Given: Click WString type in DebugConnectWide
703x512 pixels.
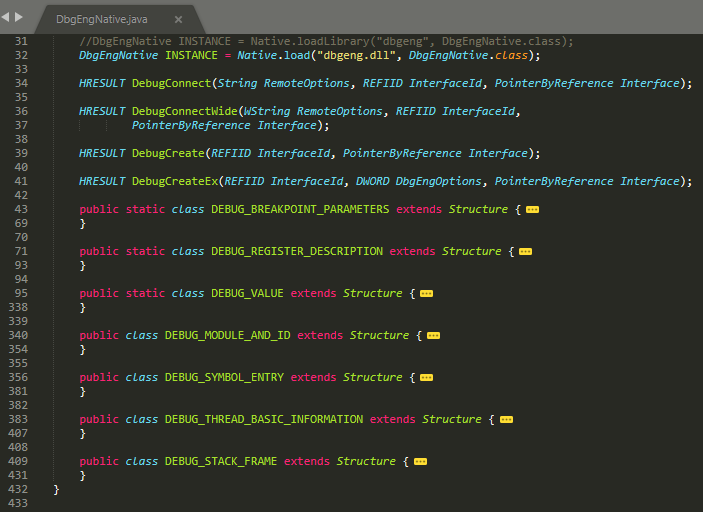Looking at the screenshot, I should coord(267,111).
